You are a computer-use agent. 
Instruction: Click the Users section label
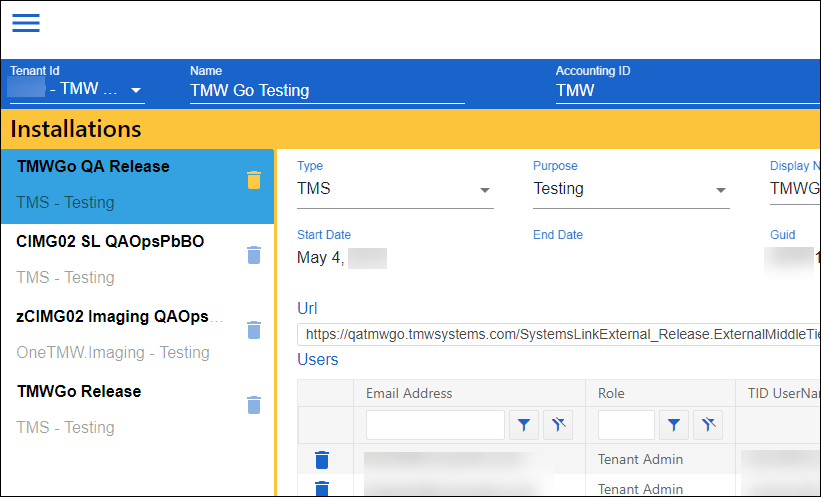click(x=318, y=360)
